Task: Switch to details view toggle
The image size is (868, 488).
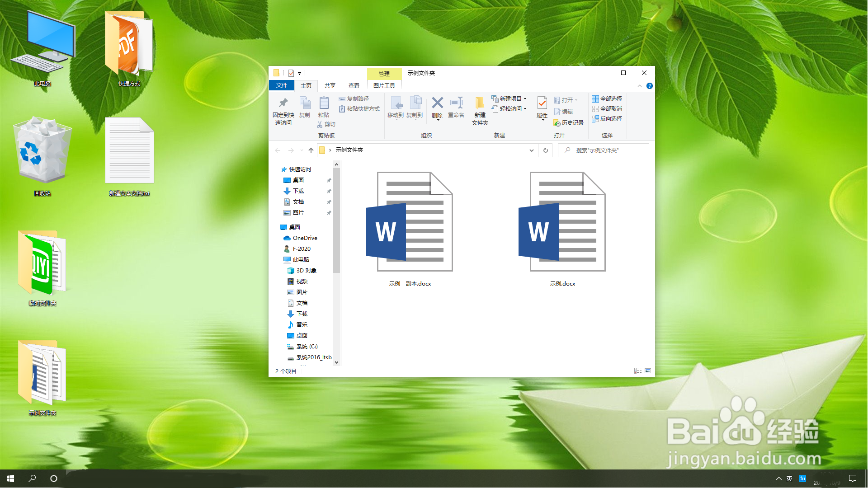Action: pyautogui.click(x=637, y=371)
